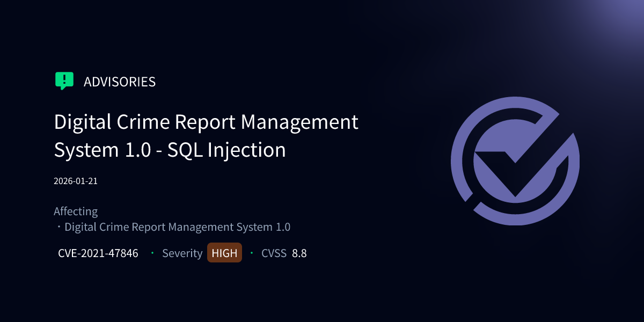644x322 pixels.
Task: Click the green advisory alert icon
Action: (64, 80)
